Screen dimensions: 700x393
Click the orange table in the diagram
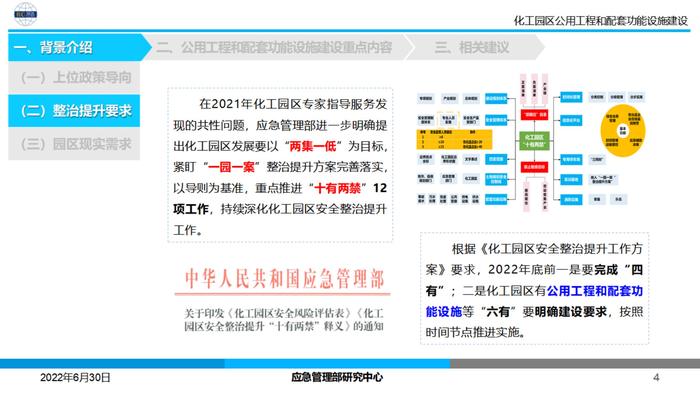click(454, 139)
